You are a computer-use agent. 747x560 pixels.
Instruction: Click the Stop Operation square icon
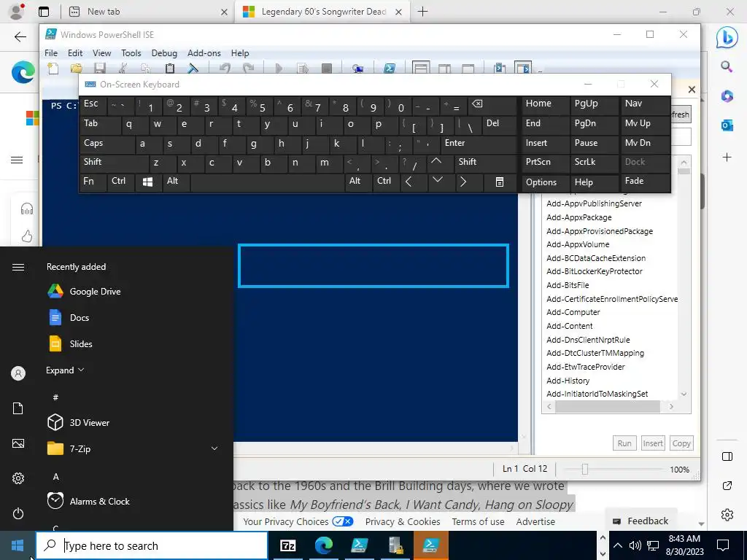point(326,69)
